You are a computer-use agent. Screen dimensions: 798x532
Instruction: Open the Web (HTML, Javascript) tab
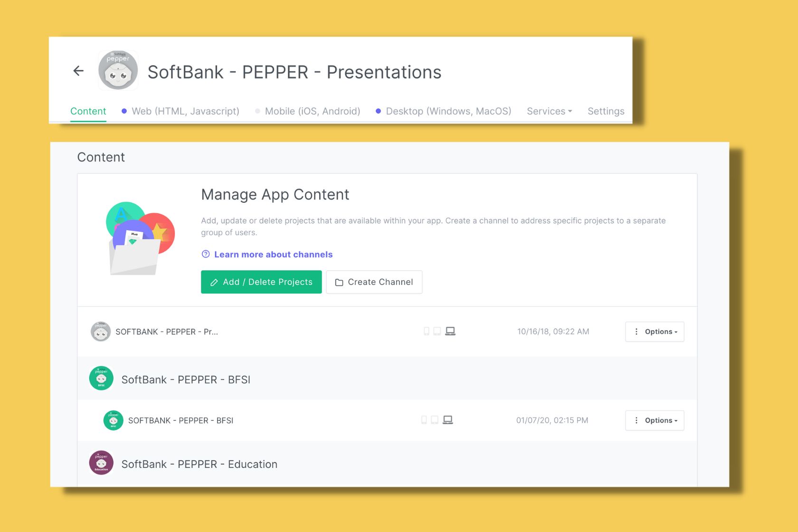click(185, 111)
